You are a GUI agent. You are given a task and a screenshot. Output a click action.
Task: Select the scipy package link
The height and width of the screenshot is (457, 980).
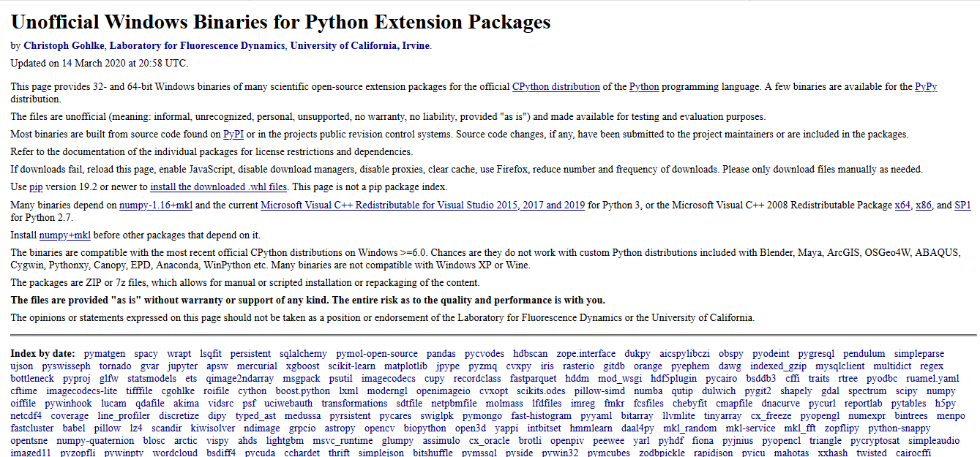908,390
